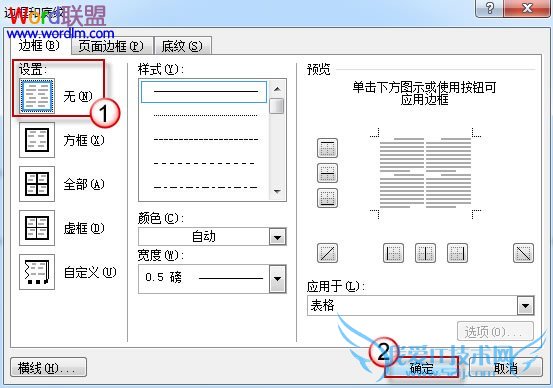The height and width of the screenshot is (388, 553).
Task: Select the long-dash line style
Action: tap(205, 163)
